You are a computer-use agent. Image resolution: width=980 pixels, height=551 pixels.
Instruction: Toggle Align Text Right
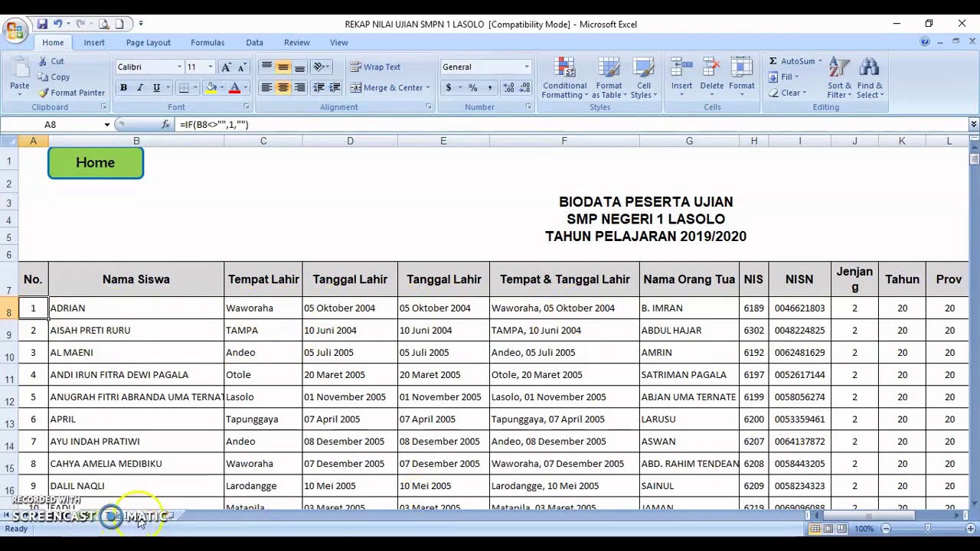pyautogui.click(x=300, y=88)
